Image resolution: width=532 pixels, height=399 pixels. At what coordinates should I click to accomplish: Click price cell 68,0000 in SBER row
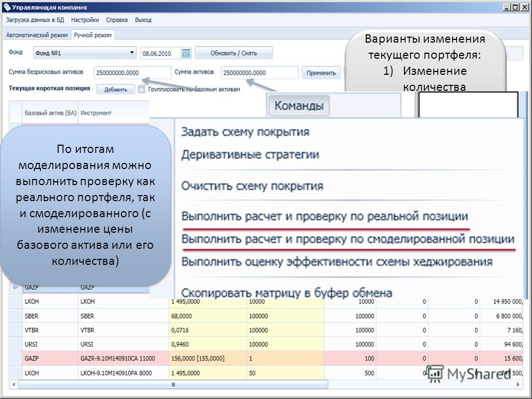tap(208, 316)
